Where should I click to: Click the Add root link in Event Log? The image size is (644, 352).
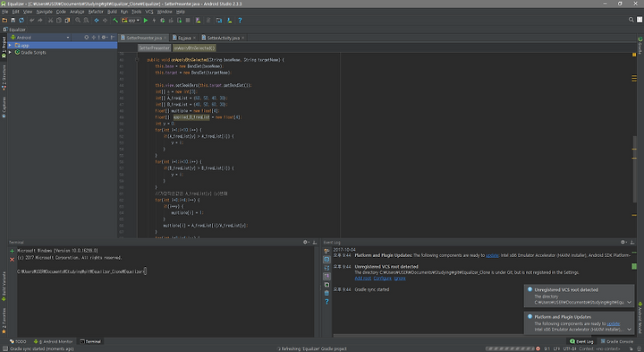click(x=362, y=279)
